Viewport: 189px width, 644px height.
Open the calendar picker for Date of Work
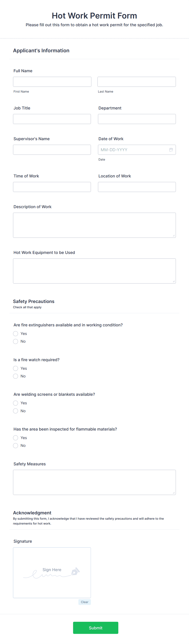(x=171, y=150)
